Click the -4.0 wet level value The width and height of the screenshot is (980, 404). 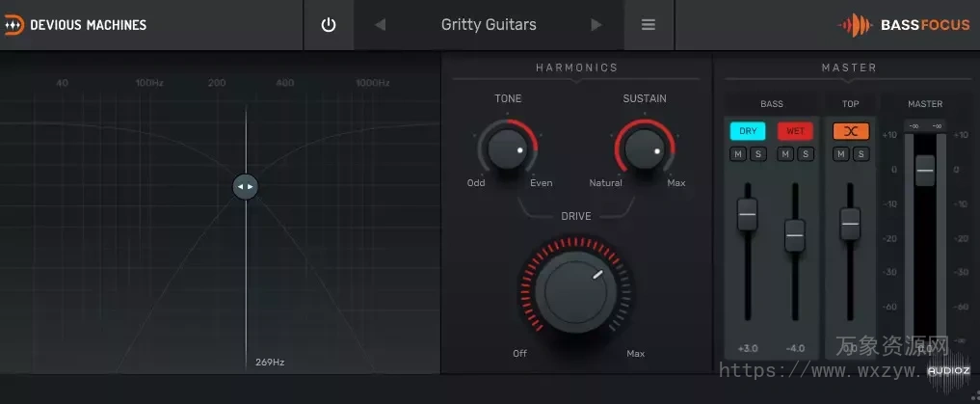(795, 348)
